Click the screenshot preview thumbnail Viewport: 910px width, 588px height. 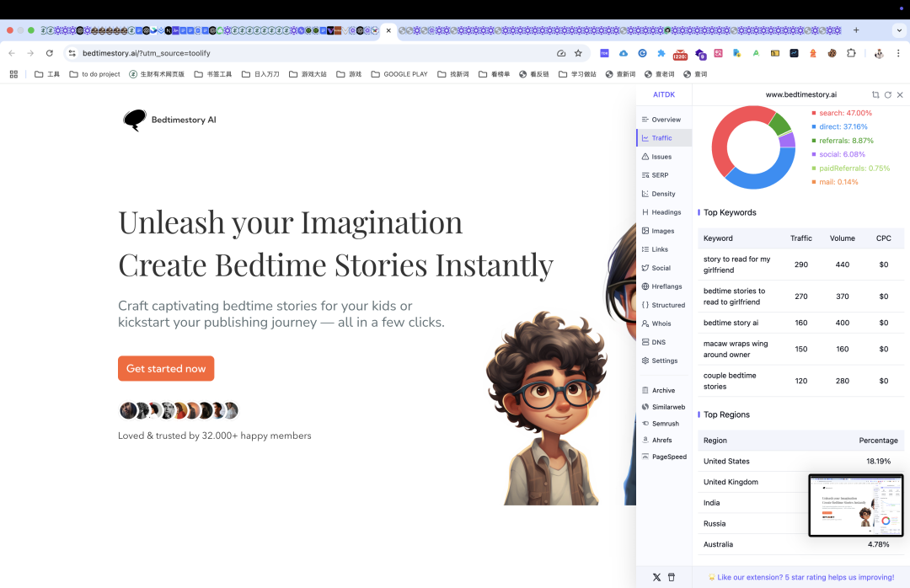click(856, 505)
